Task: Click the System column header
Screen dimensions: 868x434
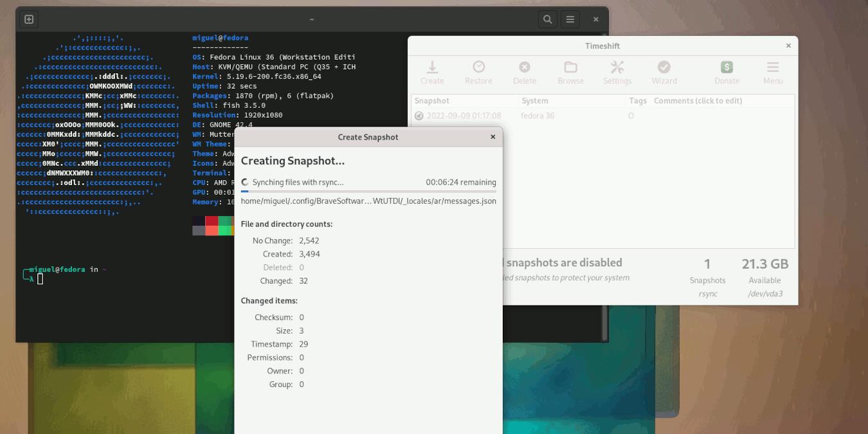Action: coord(571,101)
